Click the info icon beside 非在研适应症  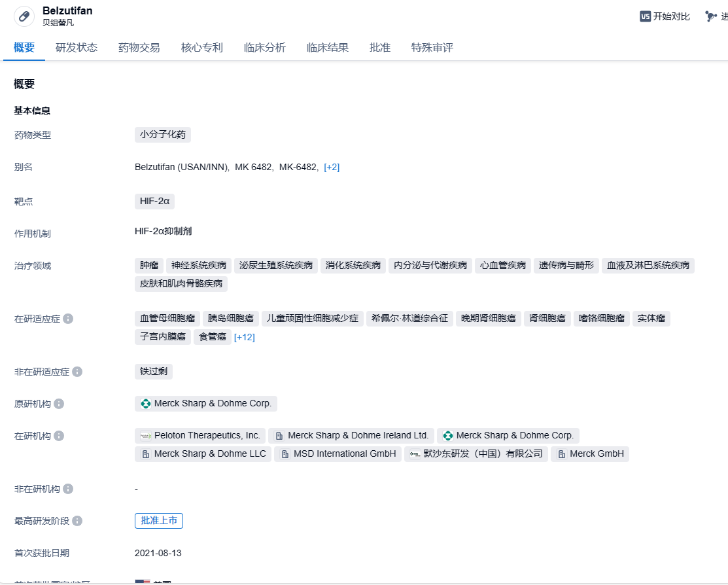(77, 372)
